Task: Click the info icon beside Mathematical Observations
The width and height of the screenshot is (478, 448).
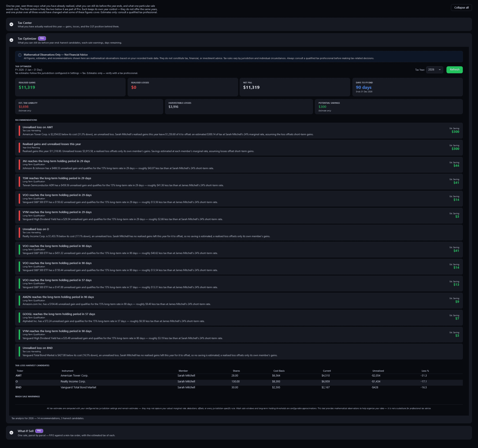Action: tap(20, 55)
